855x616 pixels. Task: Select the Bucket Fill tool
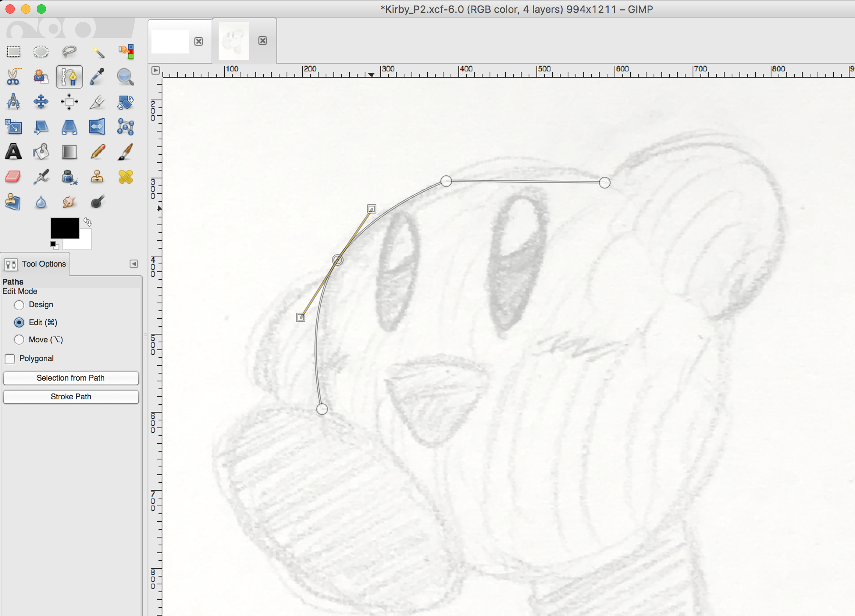point(41,152)
